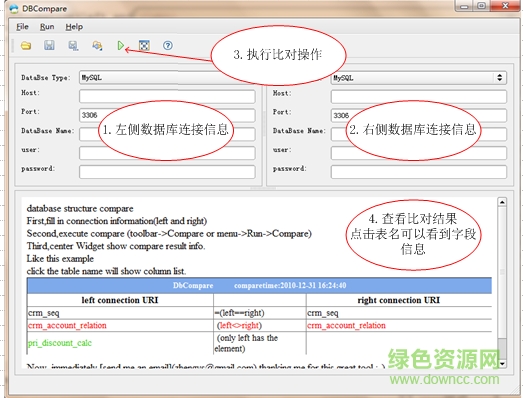The height and width of the screenshot is (398, 523).
Task: Toggle full screen with the expand icon
Action: (x=144, y=45)
